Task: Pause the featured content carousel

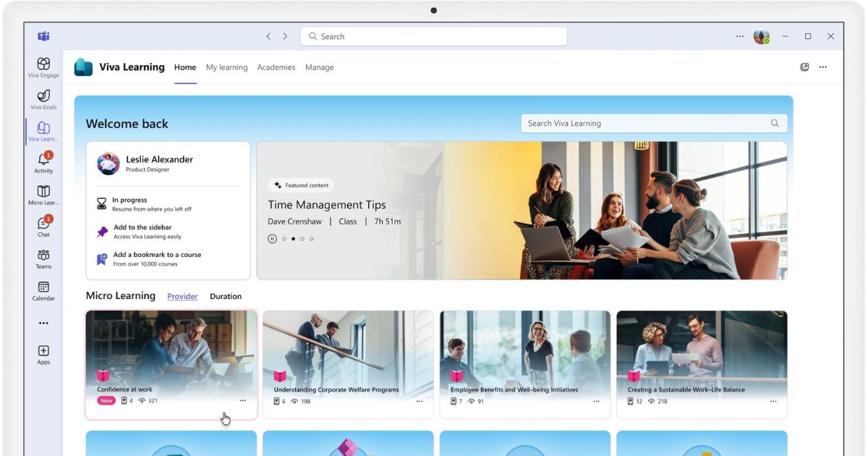Action: [272, 239]
